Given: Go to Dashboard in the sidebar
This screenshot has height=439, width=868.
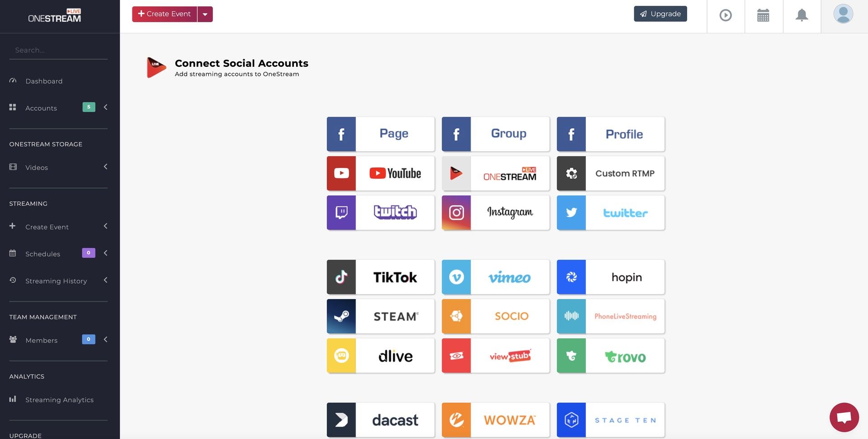Looking at the screenshot, I should tap(44, 81).
